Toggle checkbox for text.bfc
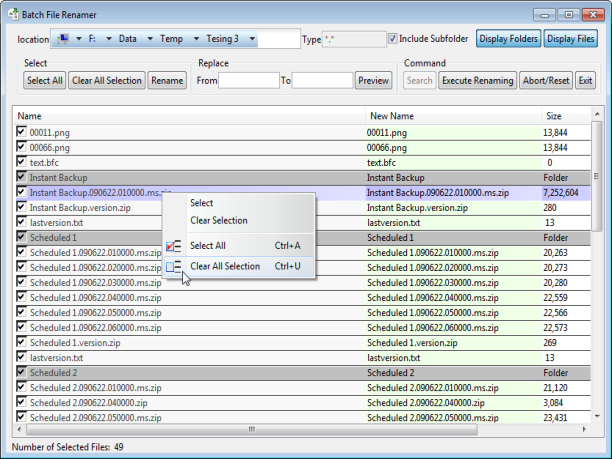This screenshot has height=459, width=612. [22, 162]
